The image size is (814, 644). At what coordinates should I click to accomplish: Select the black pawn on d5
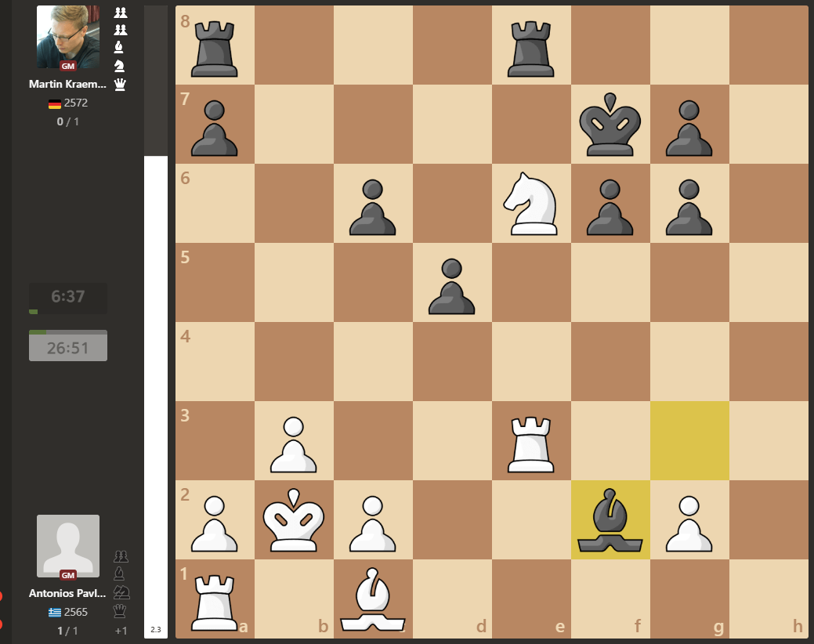click(452, 283)
